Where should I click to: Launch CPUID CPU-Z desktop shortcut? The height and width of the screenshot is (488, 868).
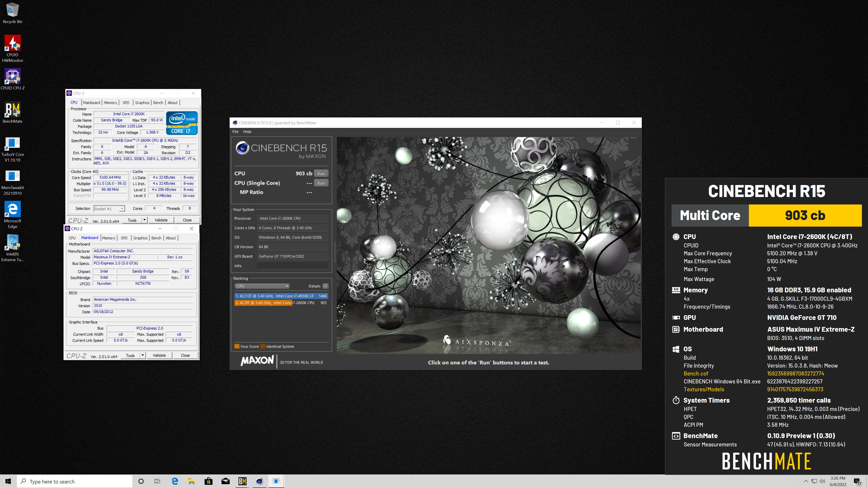[x=12, y=80]
